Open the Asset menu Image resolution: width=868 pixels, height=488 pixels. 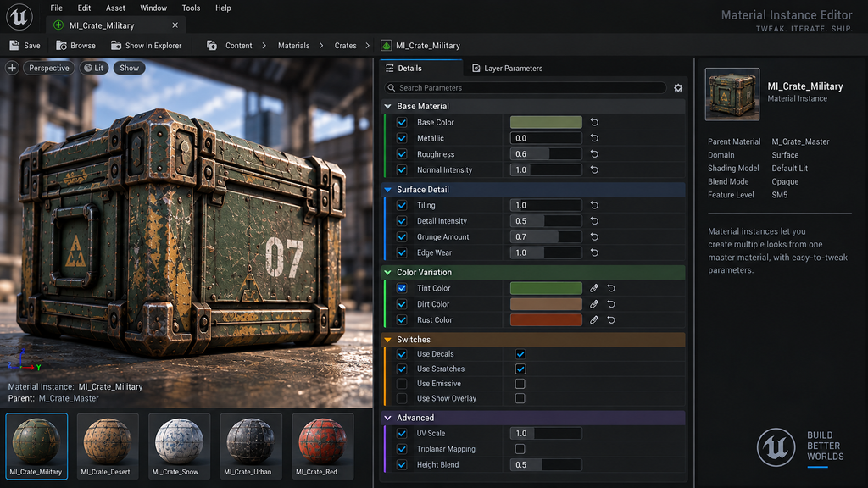click(115, 8)
